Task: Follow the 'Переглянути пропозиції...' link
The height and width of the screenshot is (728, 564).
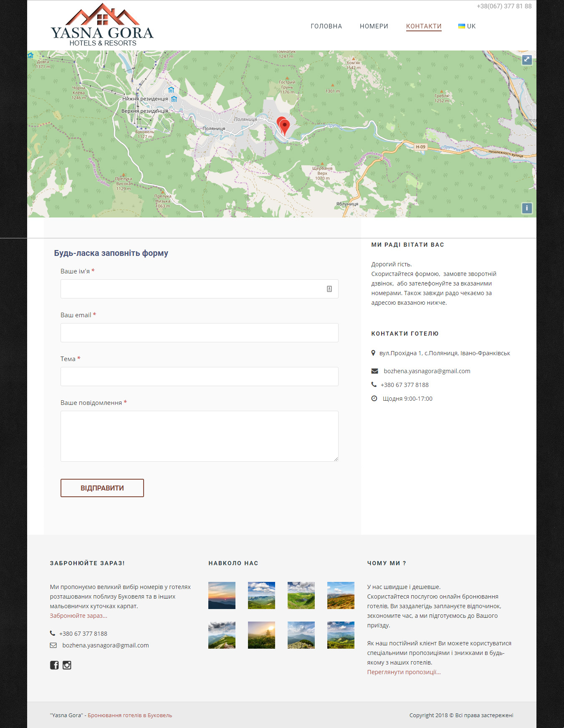Action: 404,672
